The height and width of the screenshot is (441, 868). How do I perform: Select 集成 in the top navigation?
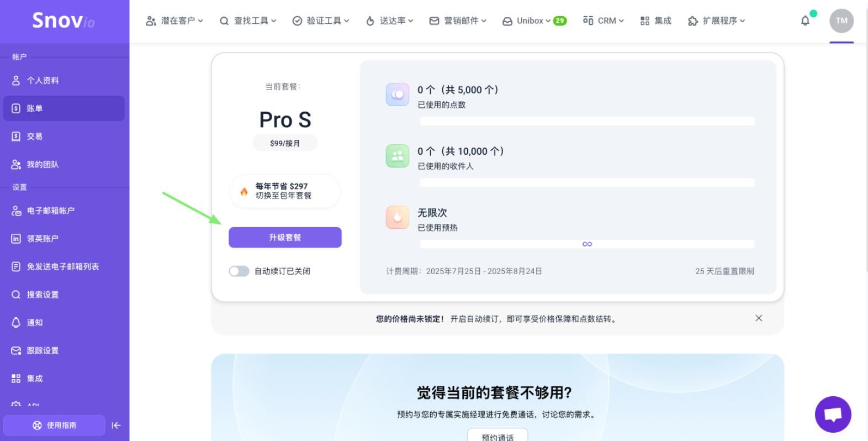click(x=656, y=21)
